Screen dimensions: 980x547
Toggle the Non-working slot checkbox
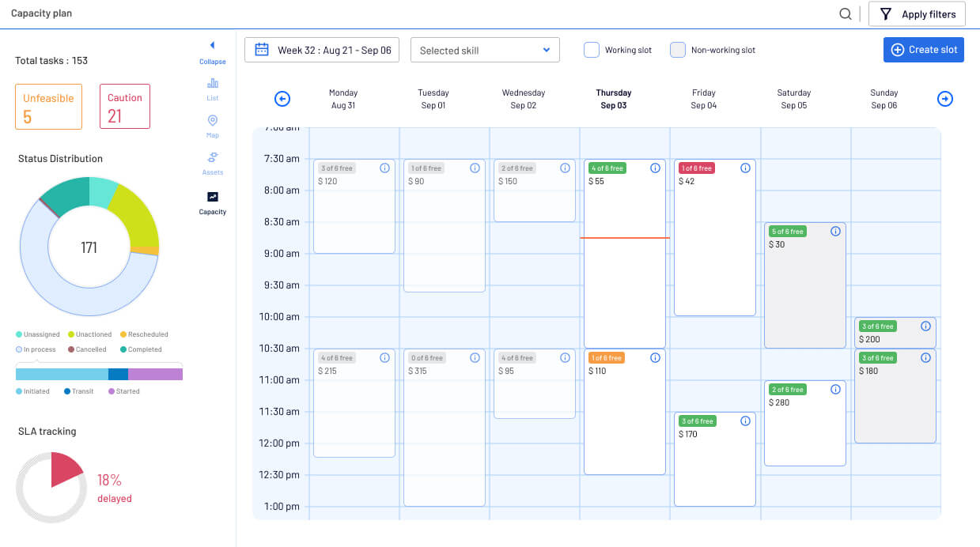pos(677,50)
